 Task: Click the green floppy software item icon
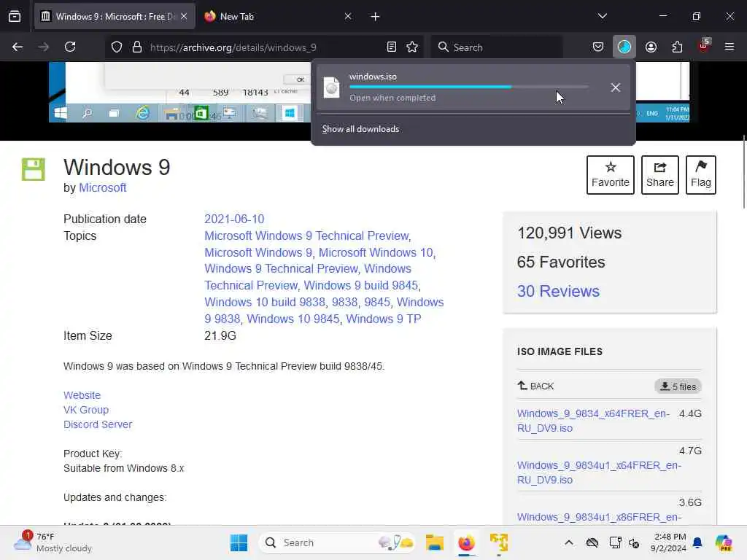(34, 169)
